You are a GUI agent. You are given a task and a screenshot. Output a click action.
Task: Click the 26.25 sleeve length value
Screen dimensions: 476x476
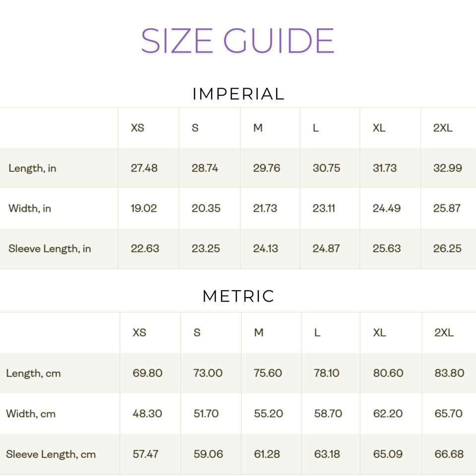tap(447, 248)
